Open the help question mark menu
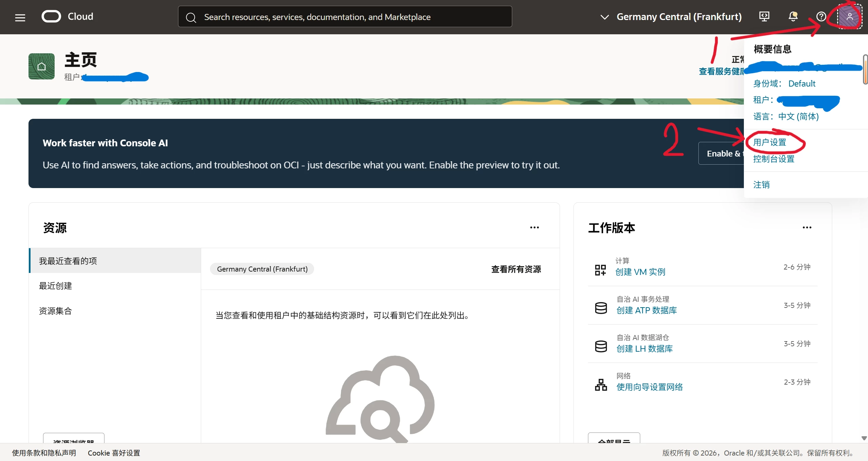This screenshot has height=461, width=868. (x=821, y=17)
